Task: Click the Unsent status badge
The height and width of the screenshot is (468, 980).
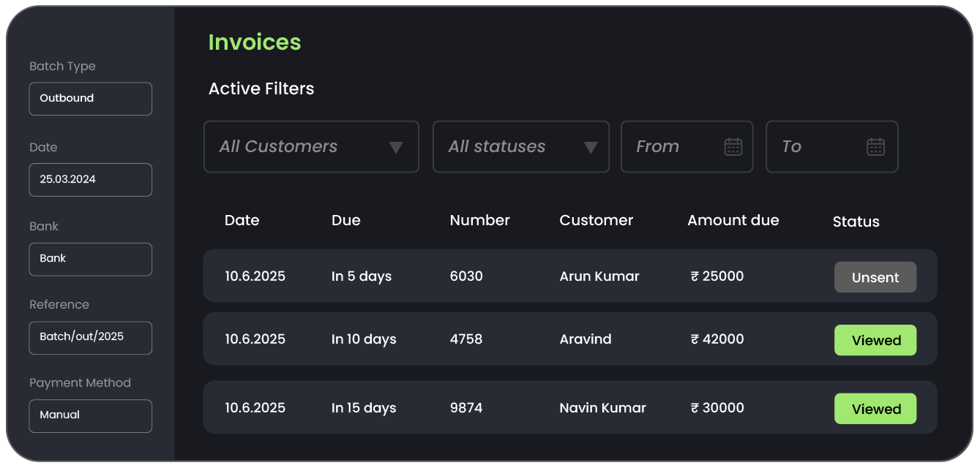Action: coord(875,277)
